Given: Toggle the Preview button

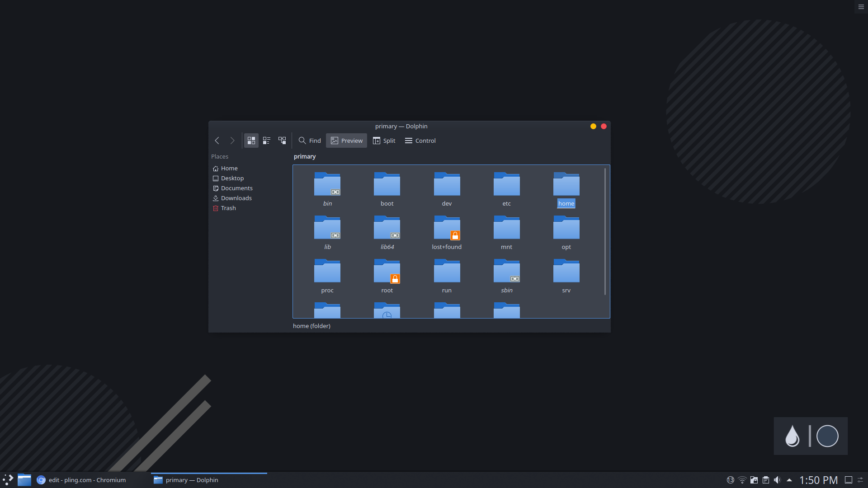Looking at the screenshot, I should click(347, 141).
